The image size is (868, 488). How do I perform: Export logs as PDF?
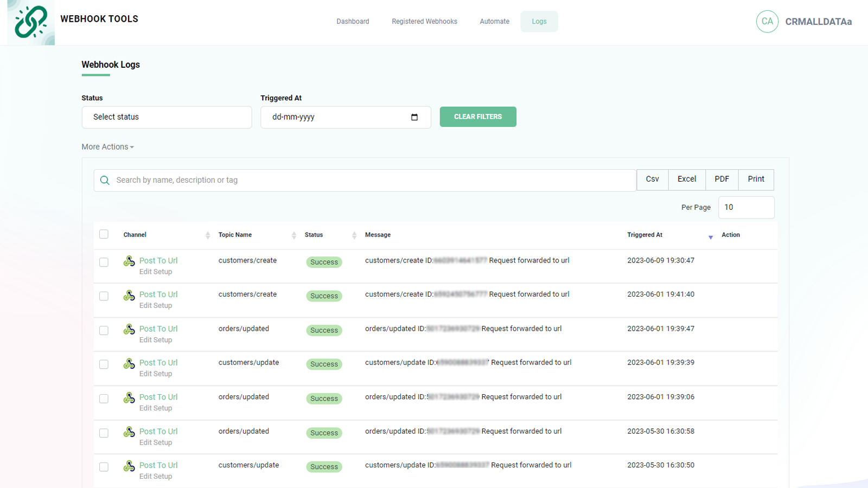pyautogui.click(x=722, y=179)
